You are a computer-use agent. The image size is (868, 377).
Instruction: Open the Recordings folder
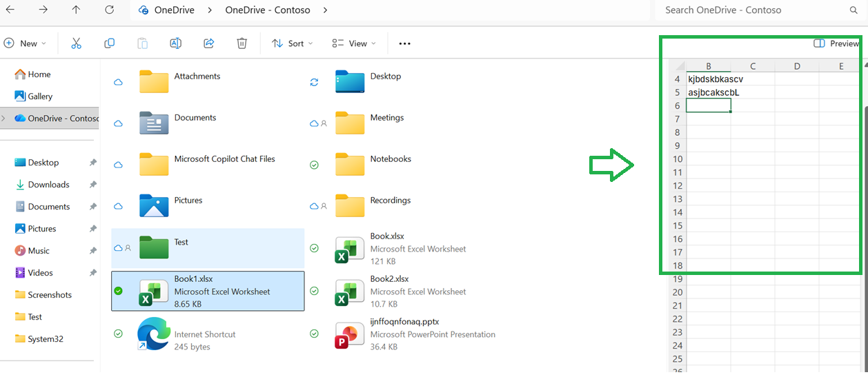pos(403,205)
